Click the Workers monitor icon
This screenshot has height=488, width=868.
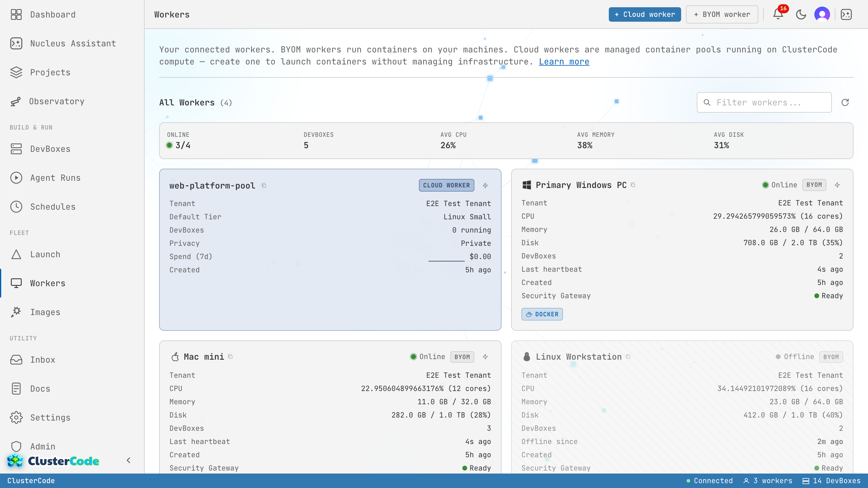point(16,283)
